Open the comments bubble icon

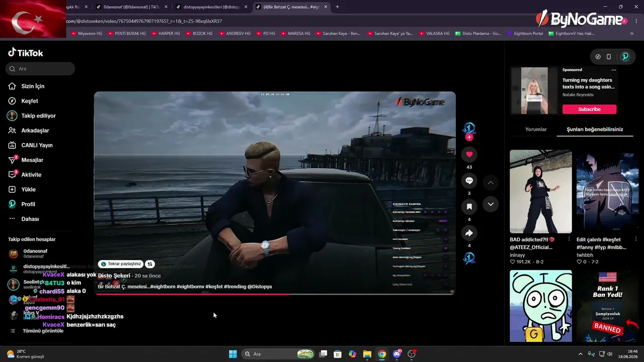(469, 180)
